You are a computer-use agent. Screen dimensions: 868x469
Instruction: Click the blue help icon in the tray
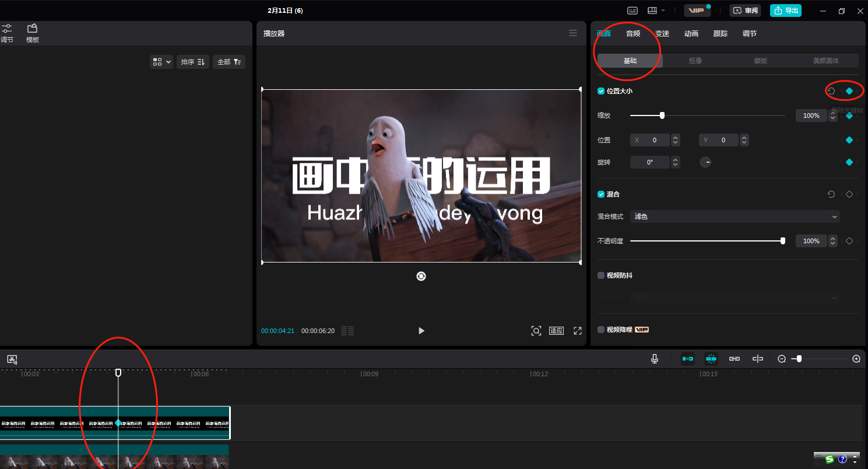click(842, 460)
